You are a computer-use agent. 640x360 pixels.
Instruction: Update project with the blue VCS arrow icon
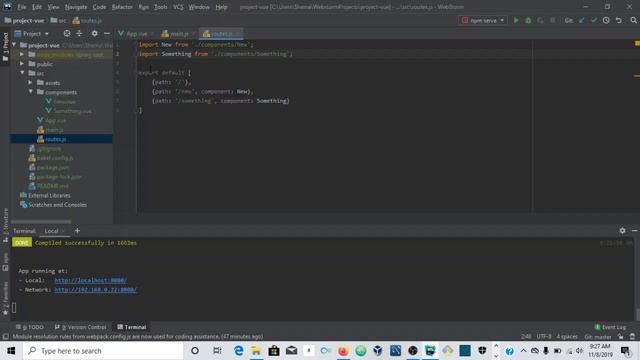click(582, 20)
